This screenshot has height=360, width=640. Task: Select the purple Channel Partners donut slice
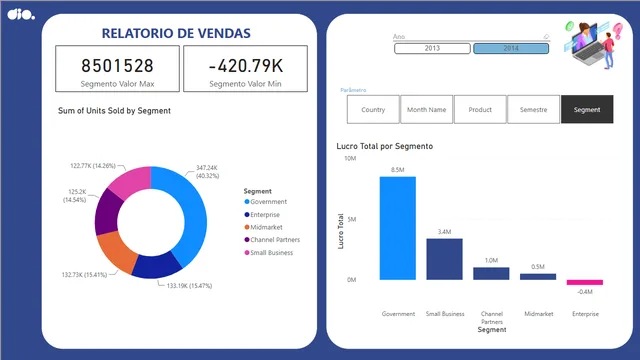107,211
